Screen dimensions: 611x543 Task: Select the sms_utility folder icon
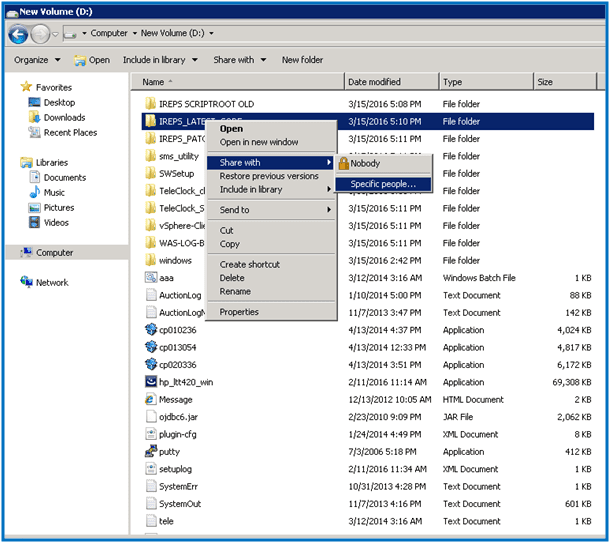coord(150,156)
